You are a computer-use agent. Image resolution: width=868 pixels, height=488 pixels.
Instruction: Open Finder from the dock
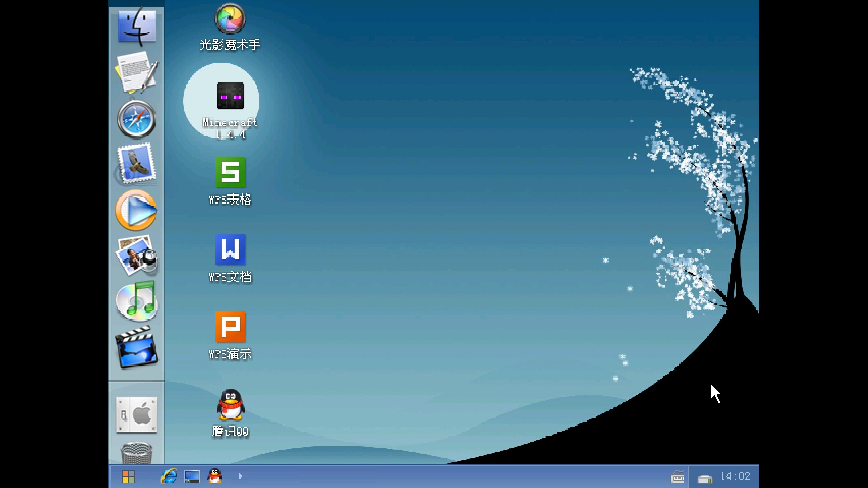tap(137, 27)
